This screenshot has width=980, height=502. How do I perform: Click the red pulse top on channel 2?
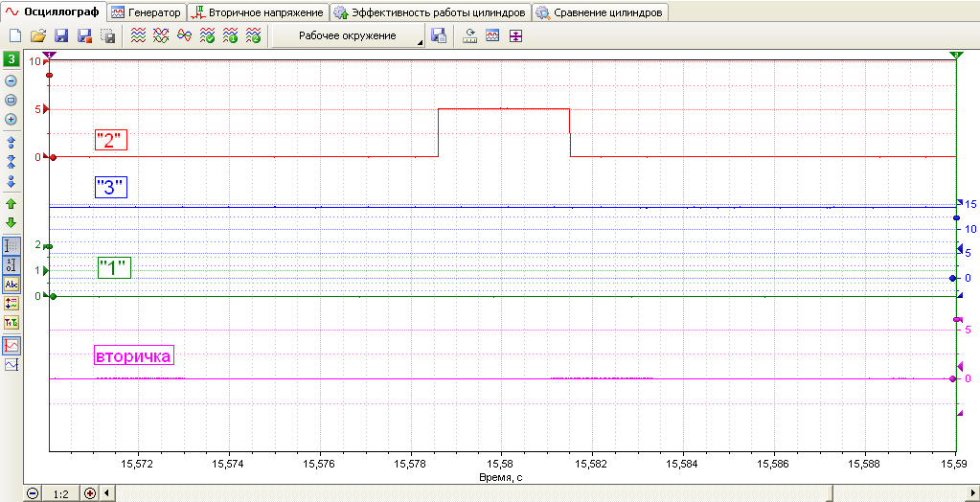(505, 109)
